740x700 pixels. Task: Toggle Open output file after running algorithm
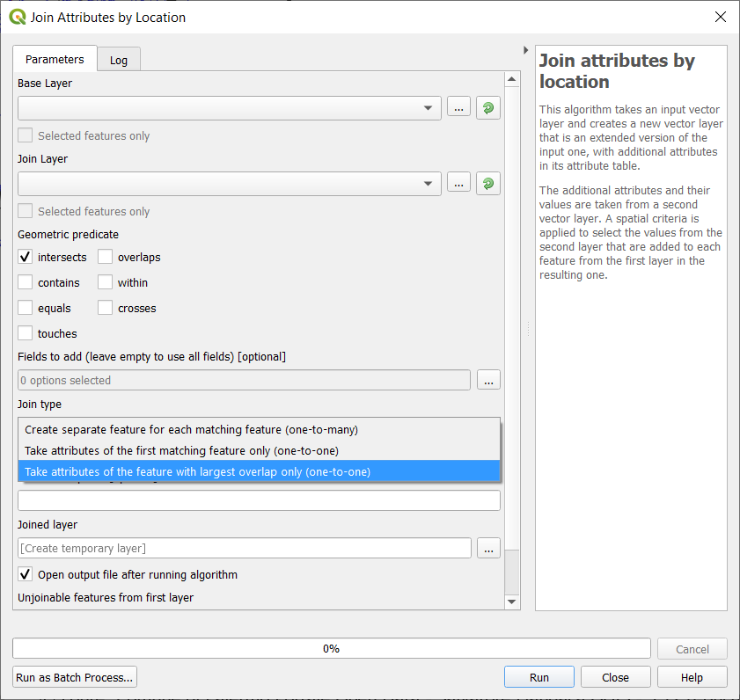26,575
